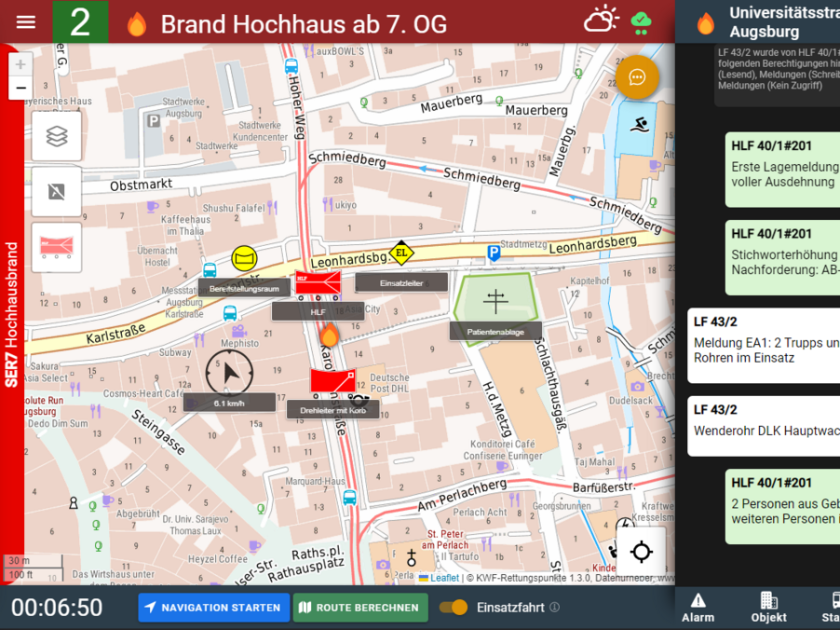The image size is (840, 630).
Task: Click the weather icon in header
Action: 601,20
